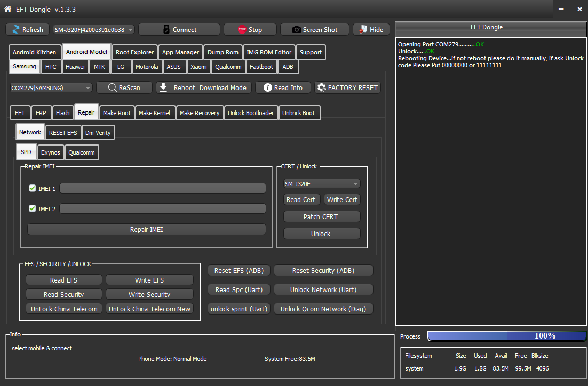
Task: Select the IMG ROM Editor tab
Action: pos(269,52)
